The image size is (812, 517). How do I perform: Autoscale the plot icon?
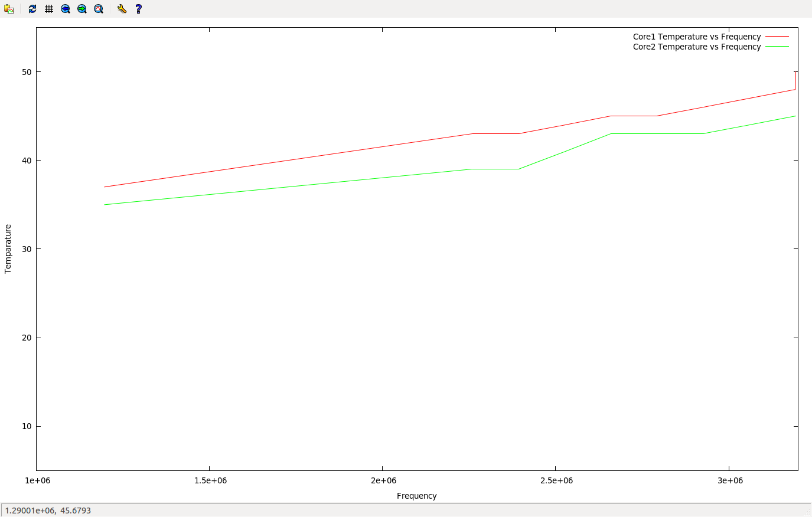pyautogui.click(x=99, y=9)
